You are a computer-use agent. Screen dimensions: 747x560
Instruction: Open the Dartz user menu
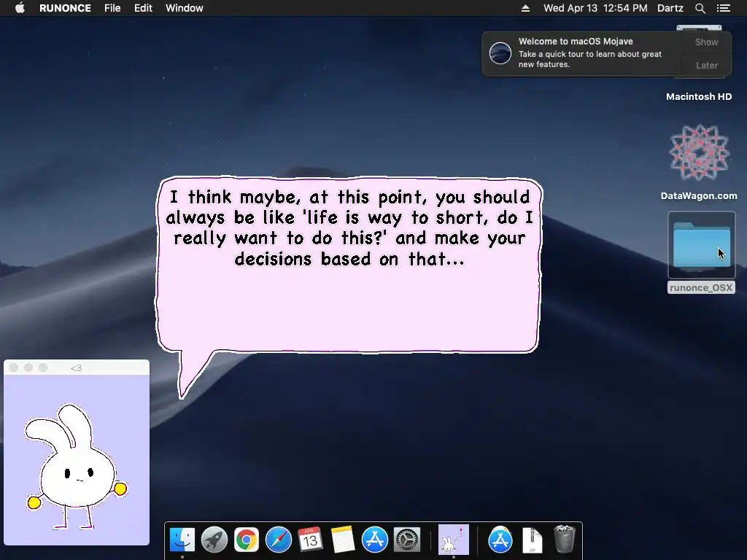(670, 8)
